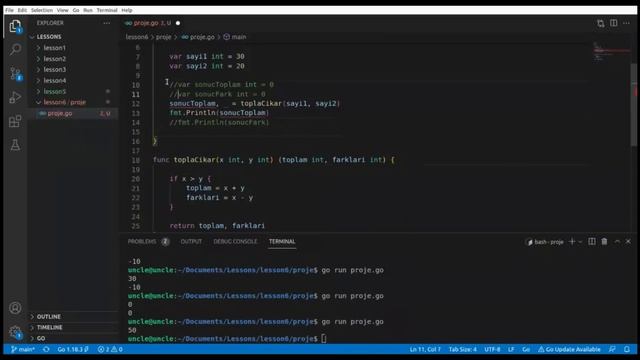Image resolution: width=640 pixels, height=360 pixels.
Task: Click the Go language mode status item
Action: [x=526, y=349]
